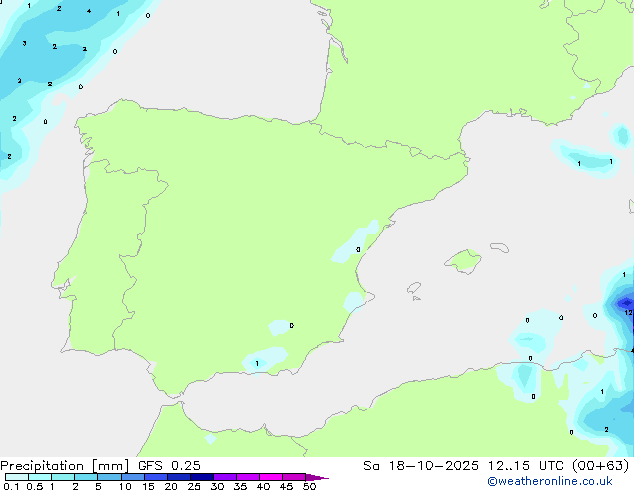Select the legend swatch between 35 and 40
Image resolution: width=634 pixels, height=490 pixels.
coord(247,477)
